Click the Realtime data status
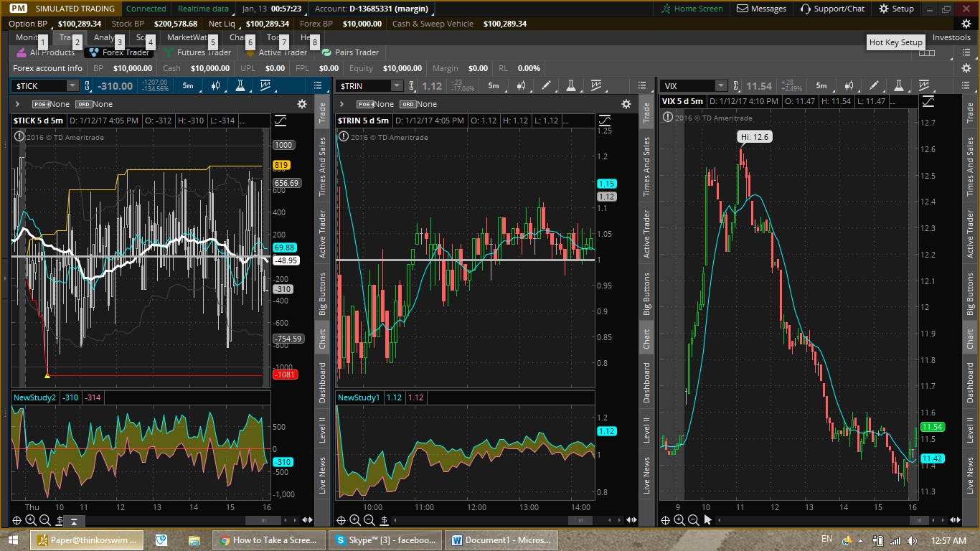The image size is (980, 551). (x=203, y=9)
